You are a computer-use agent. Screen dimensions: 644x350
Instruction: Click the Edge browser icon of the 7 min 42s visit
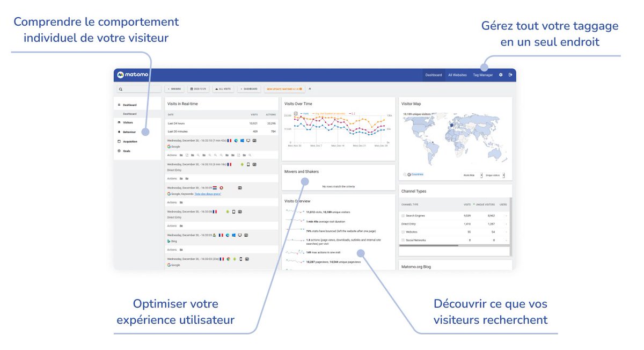pos(236,141)
